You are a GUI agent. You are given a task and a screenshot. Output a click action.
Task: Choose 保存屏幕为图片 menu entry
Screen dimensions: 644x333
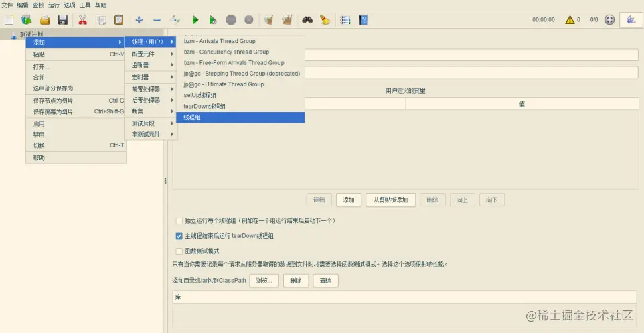point(76,111)
